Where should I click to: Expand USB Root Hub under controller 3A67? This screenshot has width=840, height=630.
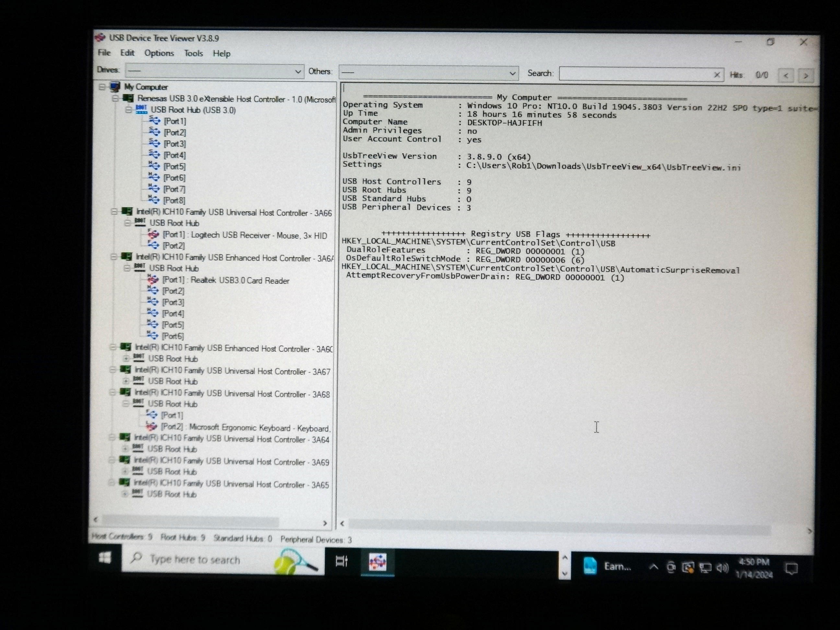click(x=126, y=380)
